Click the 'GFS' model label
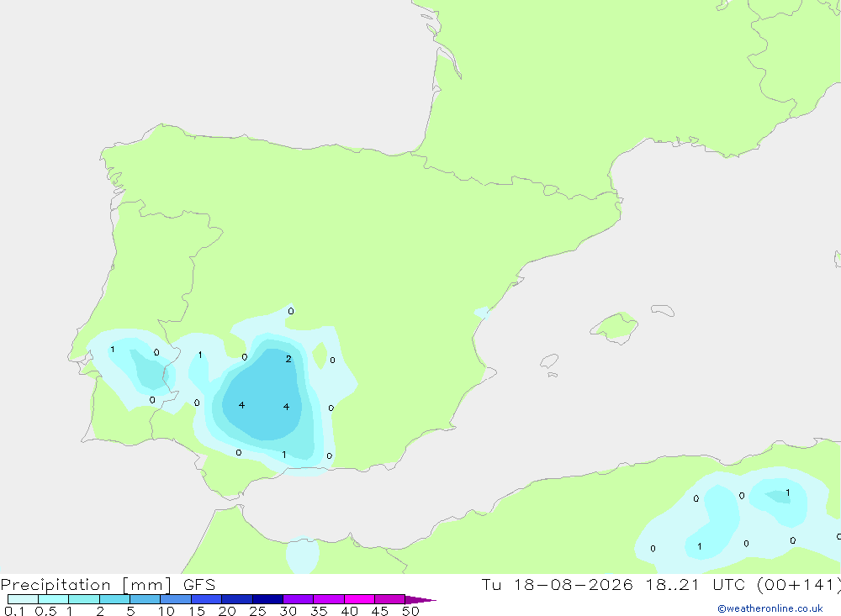 tap(199, 584)
